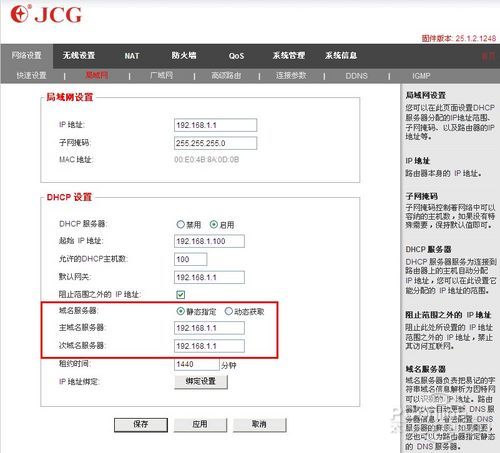Click the 保存 button
This screenshot has width=500, height=453.
[141, 425]
